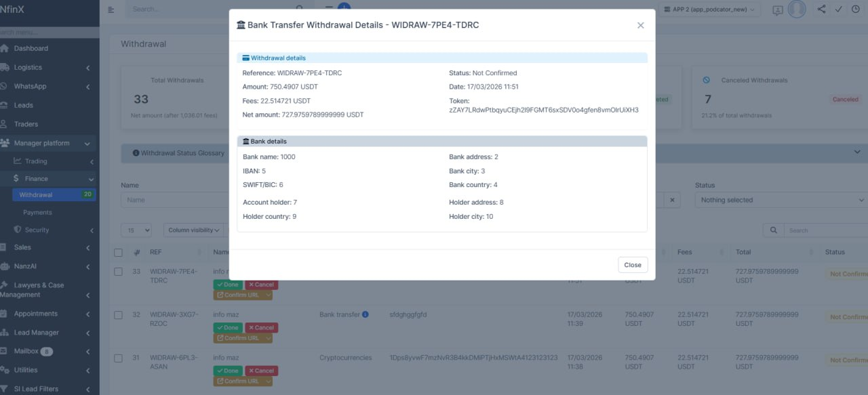Click the Name filter input field

[x=173, y=200]
